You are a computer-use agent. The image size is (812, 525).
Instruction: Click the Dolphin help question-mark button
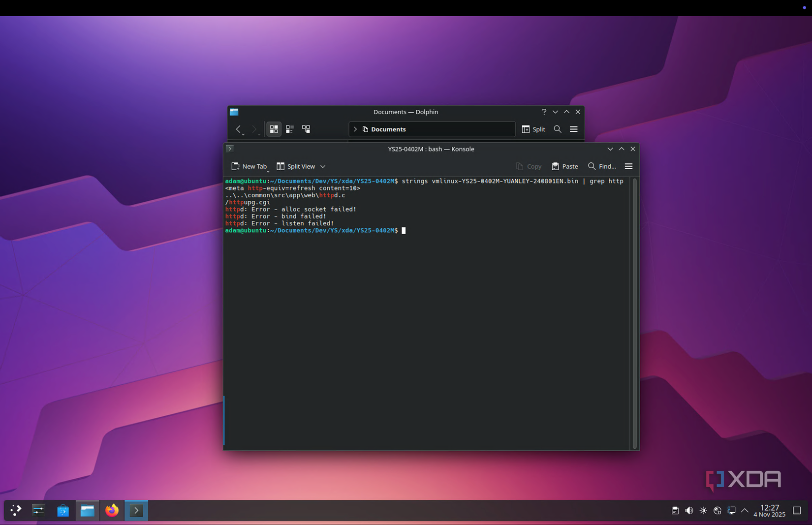[544, 112]
